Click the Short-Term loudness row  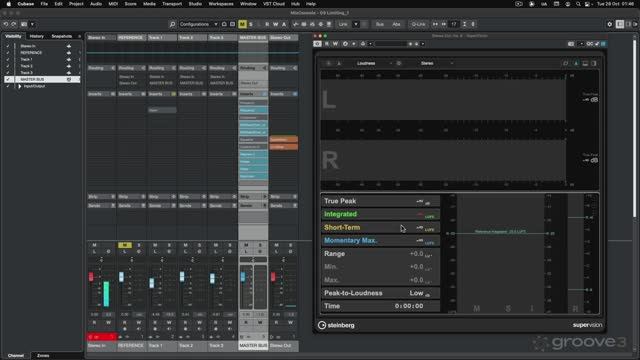(380, 227)
